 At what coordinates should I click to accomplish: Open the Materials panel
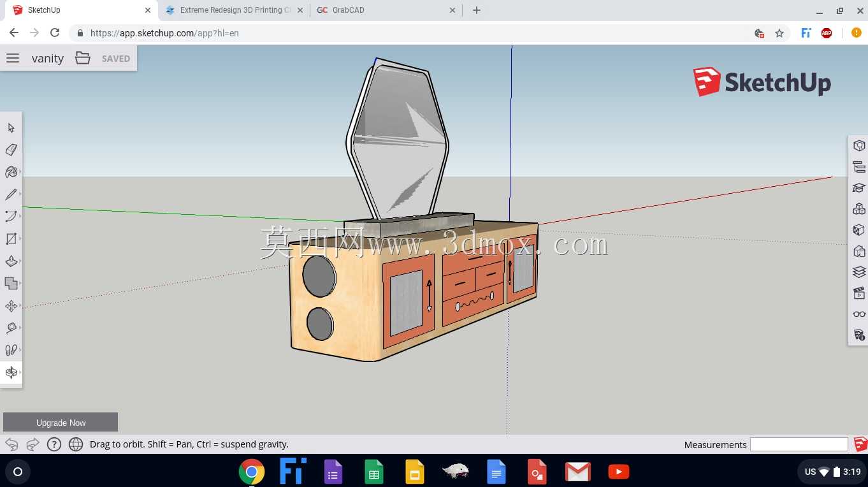point(859,230)
